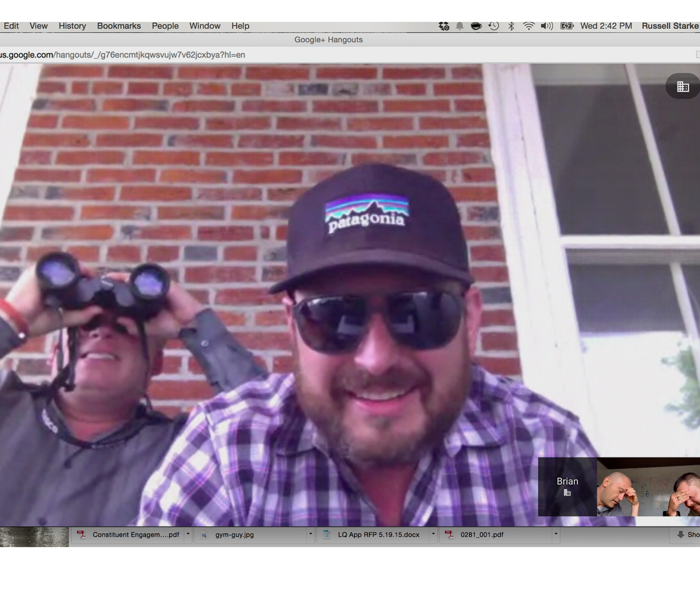Open the View menu

coord(38,26)
